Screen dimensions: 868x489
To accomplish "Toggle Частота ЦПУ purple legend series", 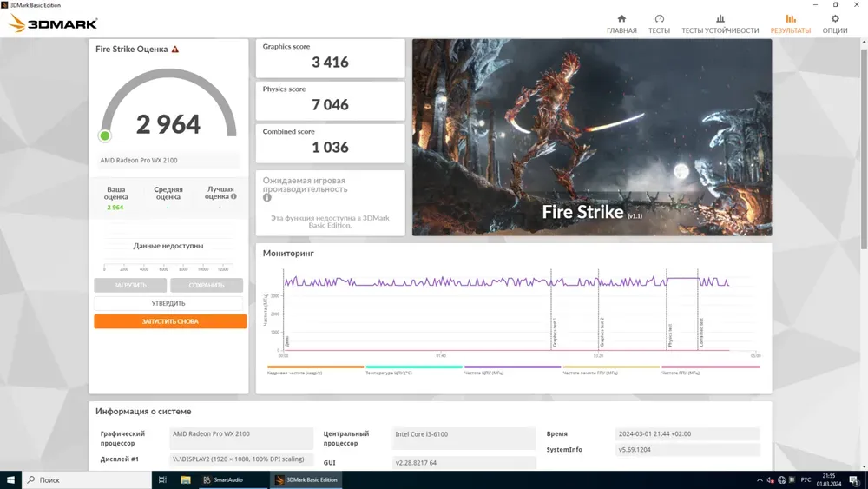I will pyautogui.click(x=512, y=370).
